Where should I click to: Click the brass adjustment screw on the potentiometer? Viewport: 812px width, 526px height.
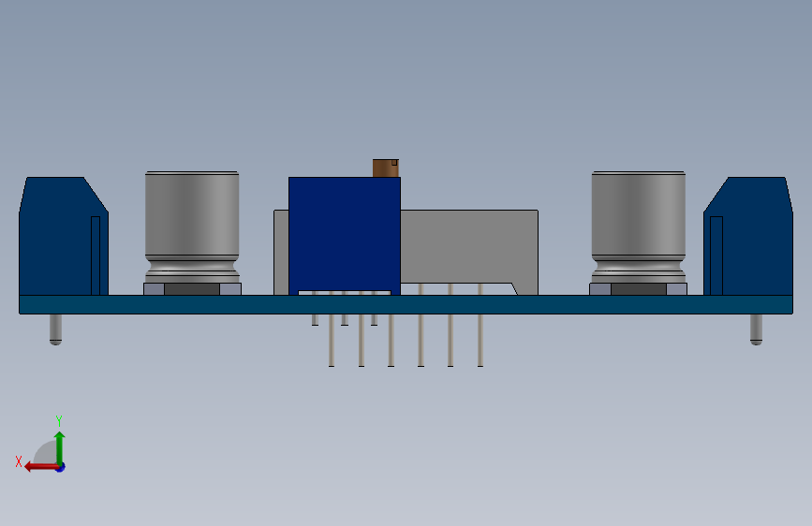coord(386,168)
